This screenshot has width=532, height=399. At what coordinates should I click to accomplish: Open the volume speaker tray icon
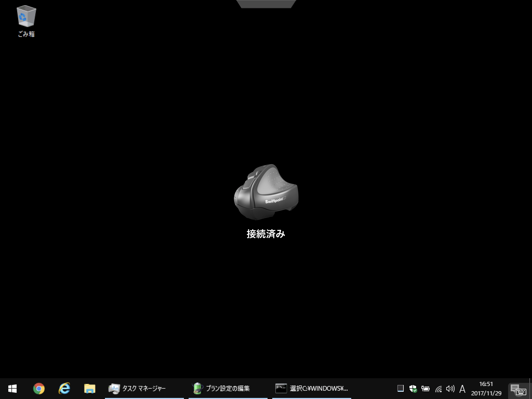[450, 389]
